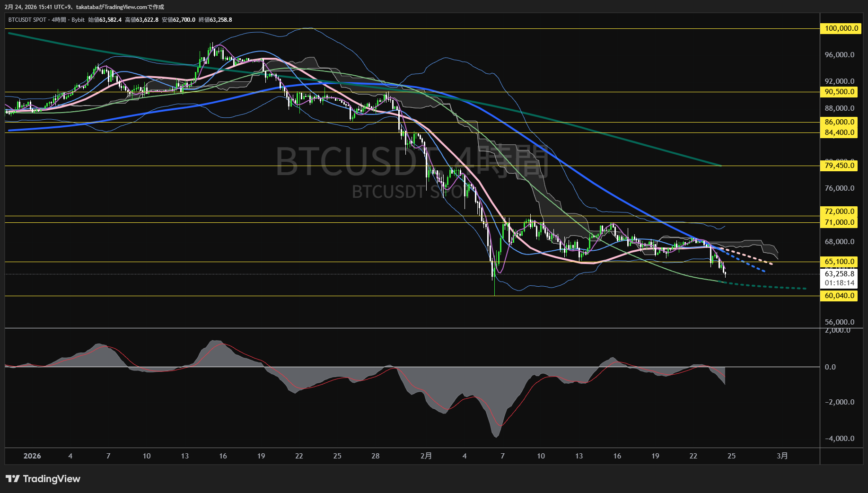Click the BTCUSDT SPOT symbol title

click(27, 20)
